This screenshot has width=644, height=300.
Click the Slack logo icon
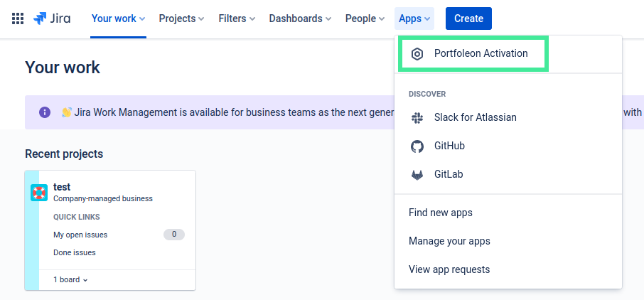(x=417, y=118)
